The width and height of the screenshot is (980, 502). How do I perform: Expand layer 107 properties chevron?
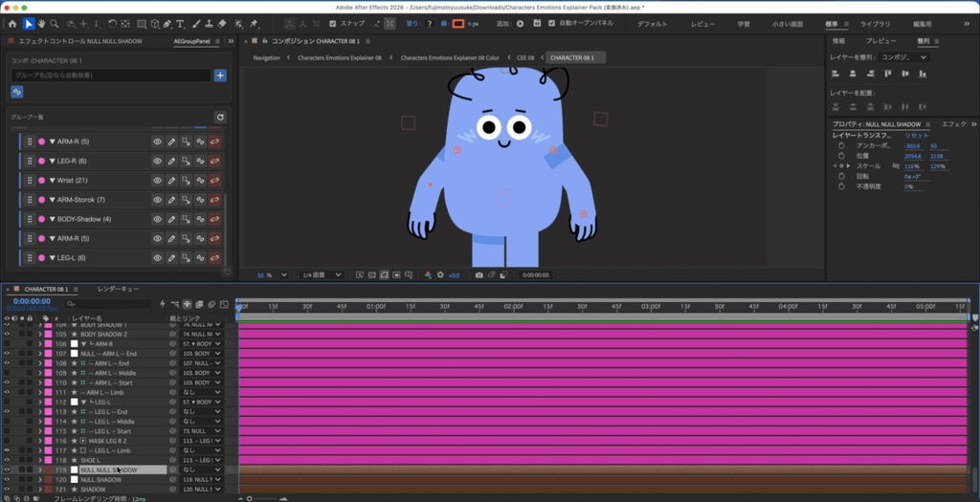point(40,354)
